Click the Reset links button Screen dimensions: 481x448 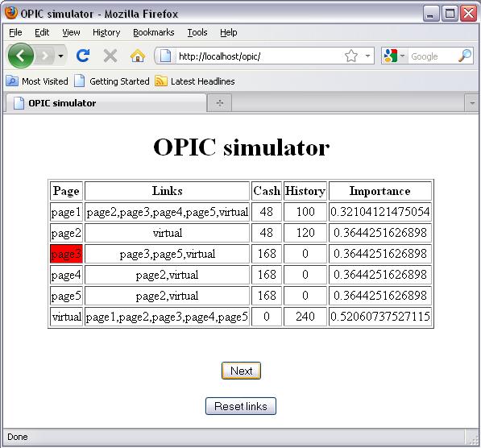(241, 406)
